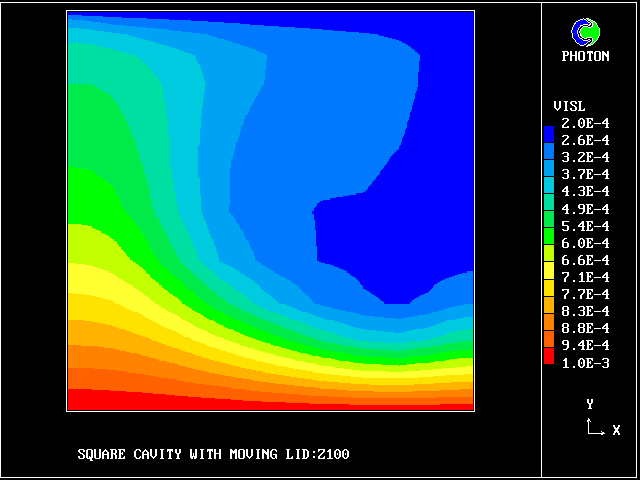Viewport: 640px width, 480px height.
Task: Select the VISL legend title
Action: click(569, 106)
